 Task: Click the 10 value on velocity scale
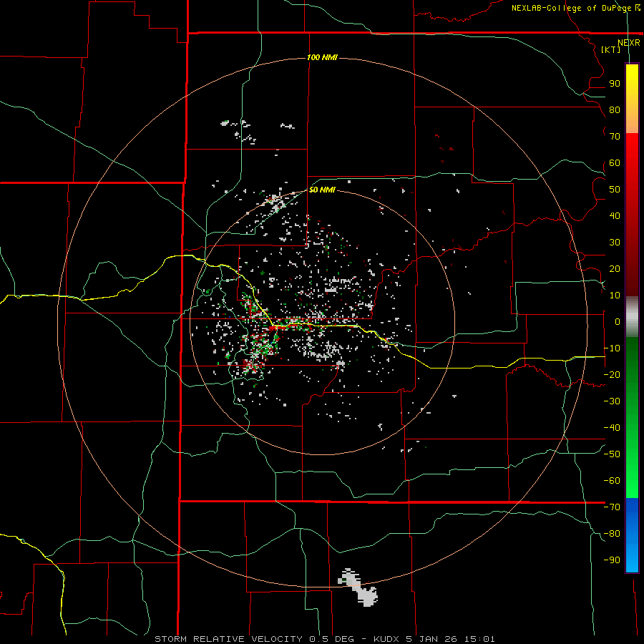[x=615, y=296]
